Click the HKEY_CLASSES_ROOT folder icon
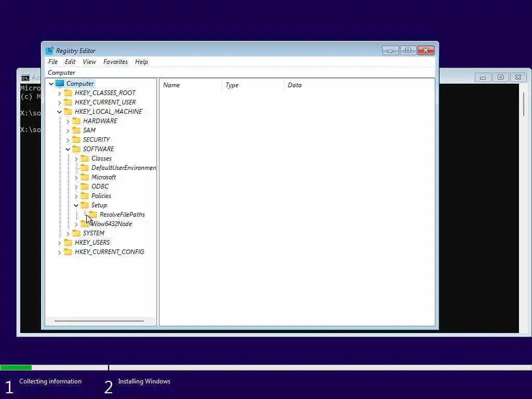Viewport: 532px width, 399px height. click(68, 92)
